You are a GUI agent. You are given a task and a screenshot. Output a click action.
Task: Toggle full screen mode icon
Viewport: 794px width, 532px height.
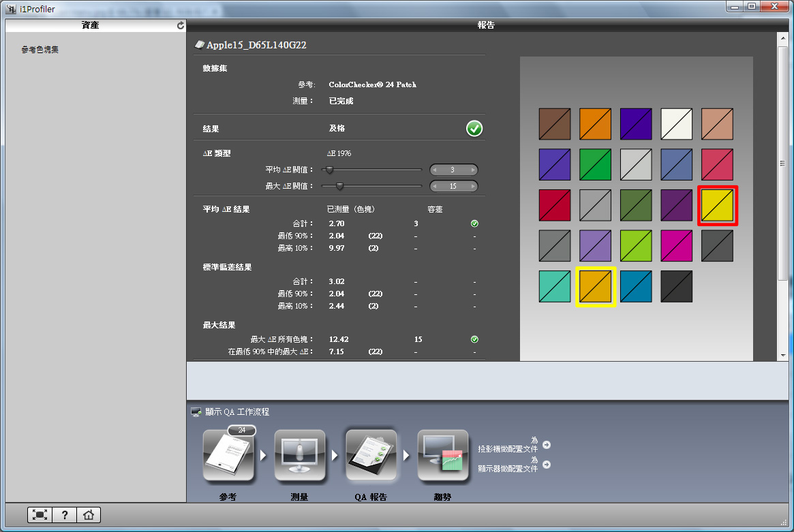pos(40,515)
